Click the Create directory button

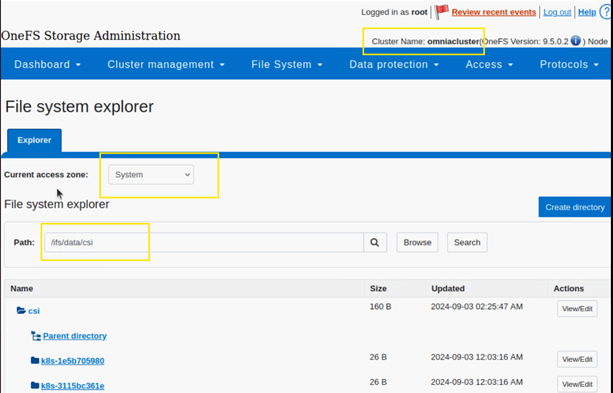(575, 207)
